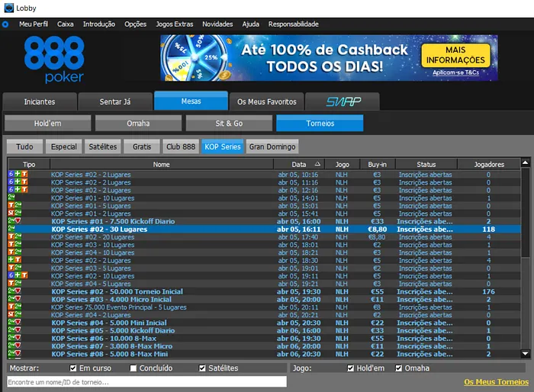The height and width of the screenshot is (392, 534).
Task: Click type icon of 7.500 Kickoff Diario row
Action: click(14, 221)
